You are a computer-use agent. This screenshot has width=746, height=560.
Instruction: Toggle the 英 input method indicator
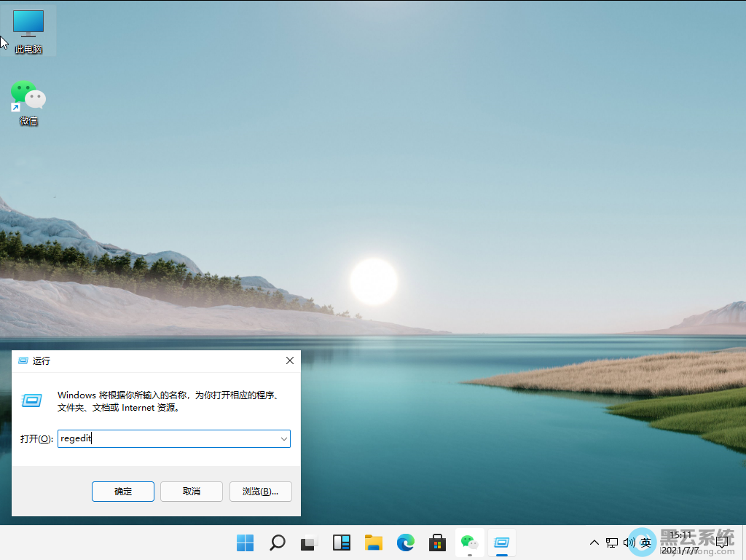tap(645, 543)
